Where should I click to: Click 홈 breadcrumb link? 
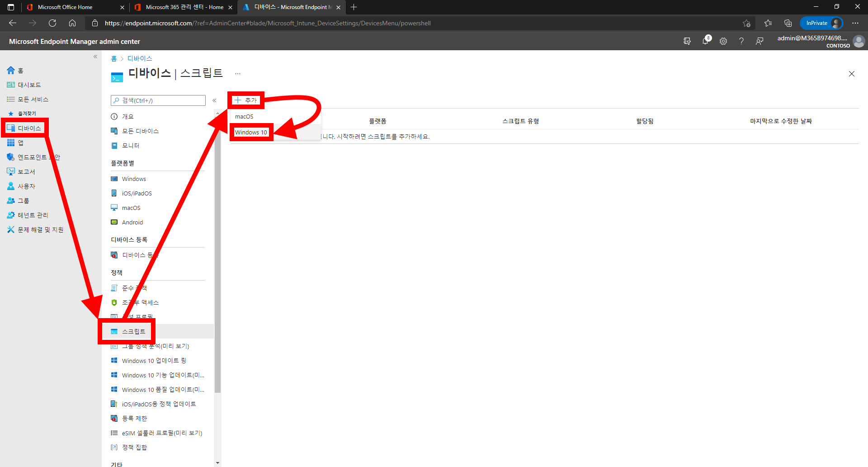[113, 58]
